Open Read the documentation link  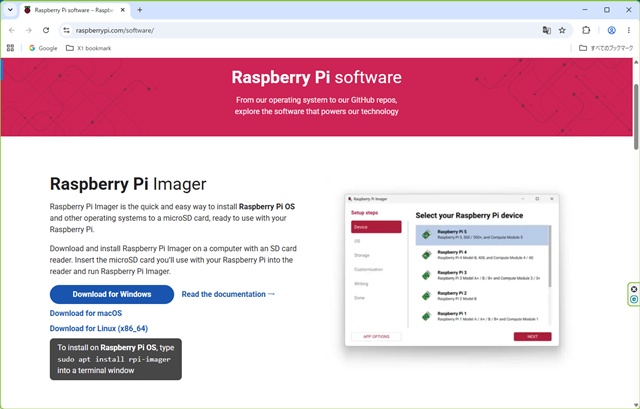[x=228, y=294]
